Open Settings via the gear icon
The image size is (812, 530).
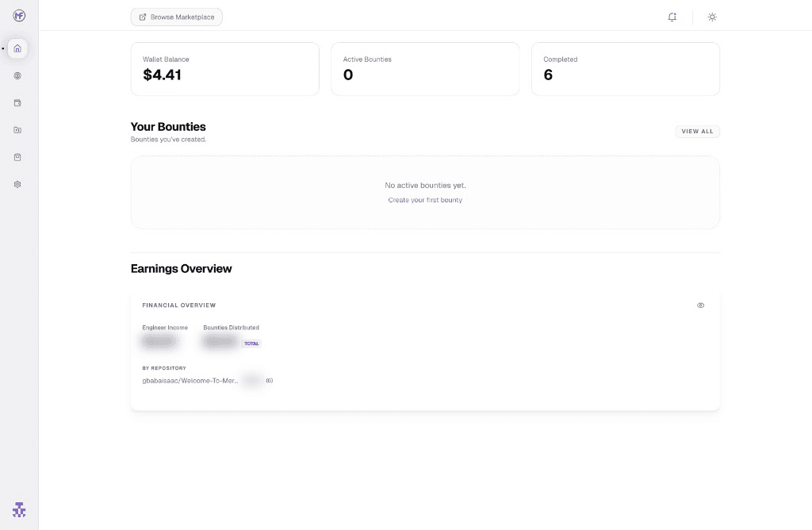17,183
